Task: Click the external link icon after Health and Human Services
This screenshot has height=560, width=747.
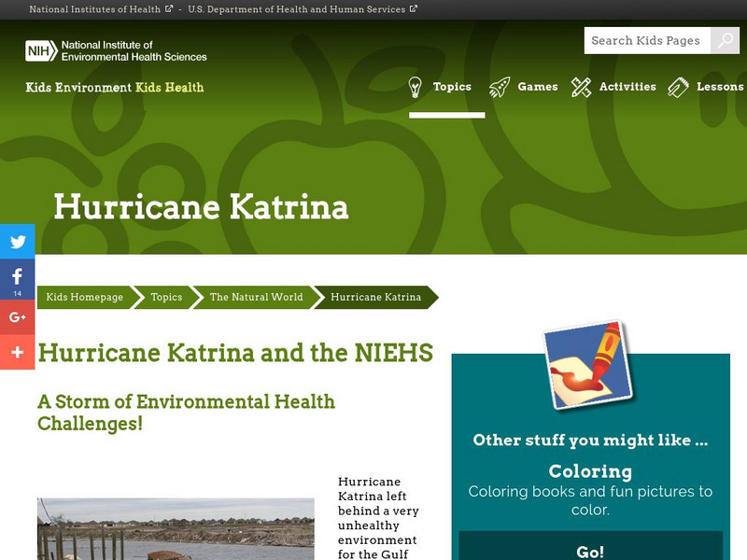Action: [414, 8]
